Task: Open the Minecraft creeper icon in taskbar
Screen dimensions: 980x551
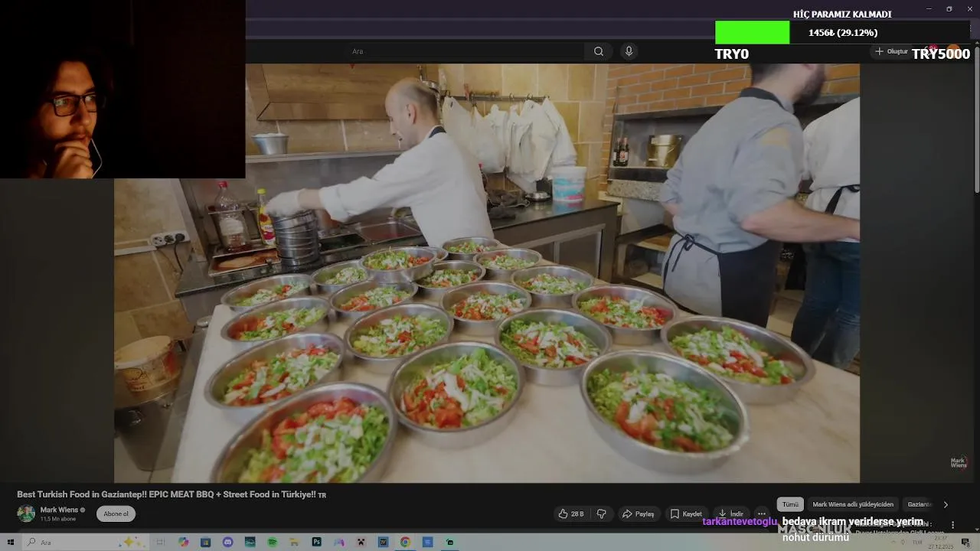Action: (x=361, y=542)
